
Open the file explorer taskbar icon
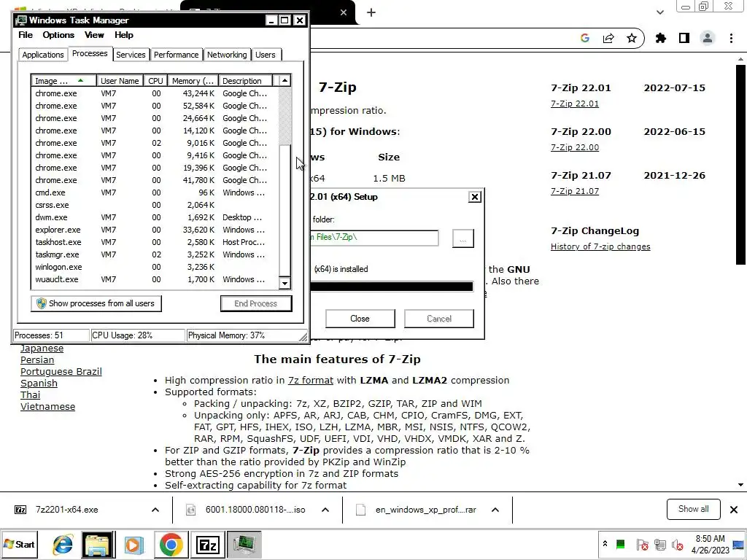(x=98, y=544)
